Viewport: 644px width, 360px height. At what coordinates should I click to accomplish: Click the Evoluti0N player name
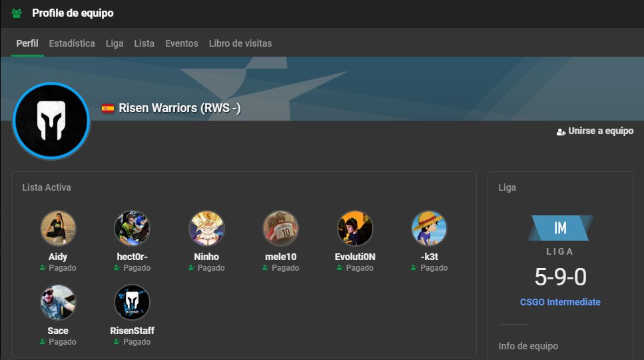[355, 257]
